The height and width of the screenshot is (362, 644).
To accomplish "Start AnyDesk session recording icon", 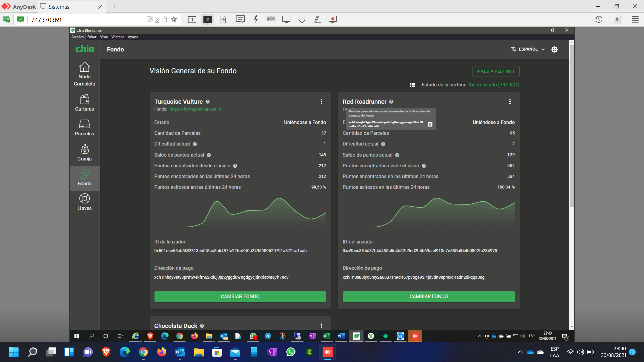I will click(x=333, y=19).
